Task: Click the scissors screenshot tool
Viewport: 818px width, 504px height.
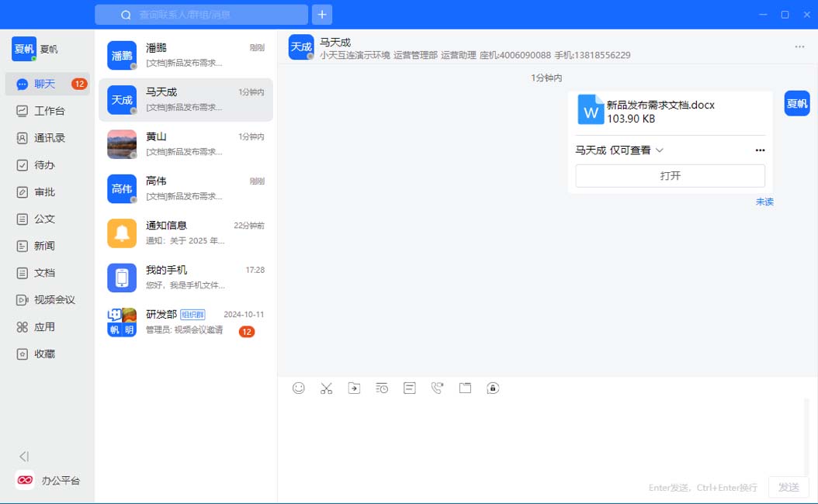Action: (326, 388)
